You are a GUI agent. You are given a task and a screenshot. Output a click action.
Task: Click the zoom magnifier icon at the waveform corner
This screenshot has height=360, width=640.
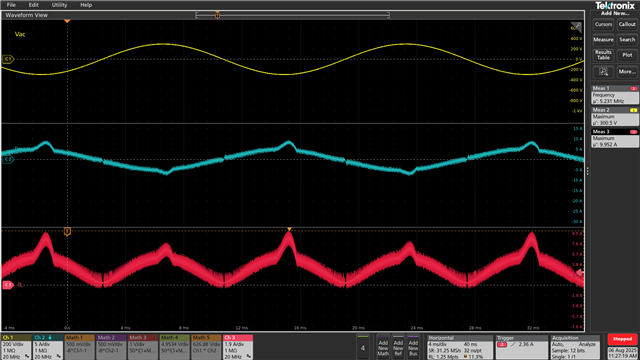[576, 27]
